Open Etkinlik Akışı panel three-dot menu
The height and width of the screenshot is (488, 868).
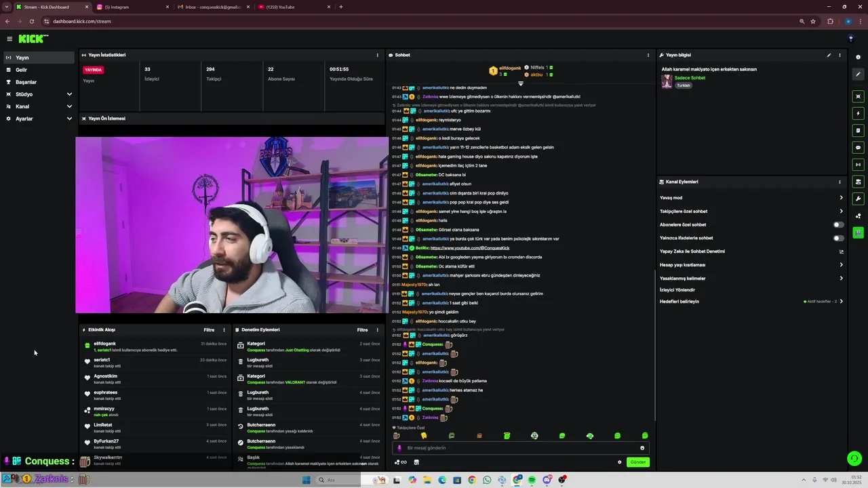(224, 330)
